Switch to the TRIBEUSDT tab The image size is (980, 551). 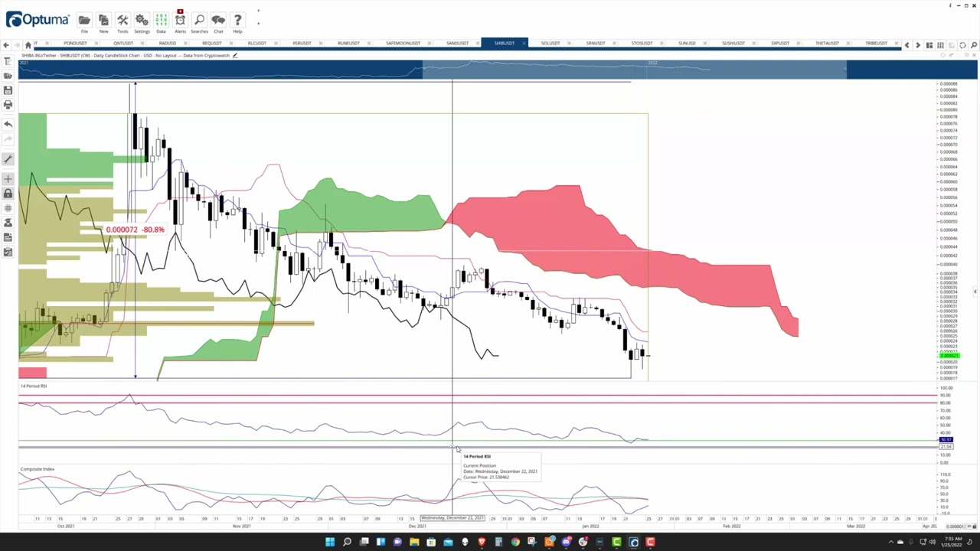(x=876, y=44)
